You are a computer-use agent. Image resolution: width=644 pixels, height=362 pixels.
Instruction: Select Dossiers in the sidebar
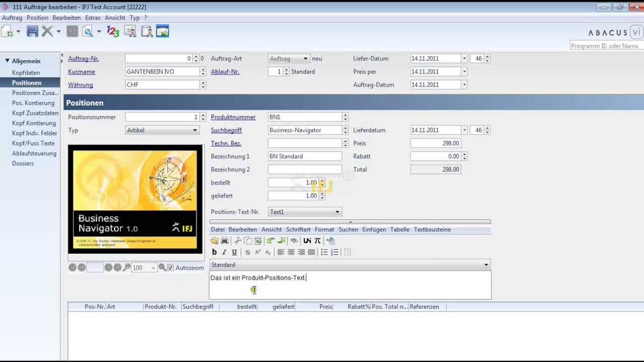(x=23, y=163)
